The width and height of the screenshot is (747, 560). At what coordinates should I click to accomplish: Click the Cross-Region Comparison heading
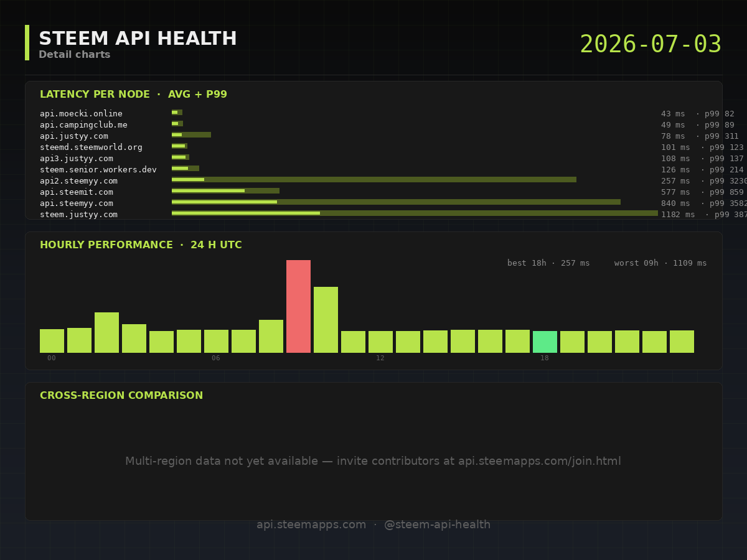point(121,396)
